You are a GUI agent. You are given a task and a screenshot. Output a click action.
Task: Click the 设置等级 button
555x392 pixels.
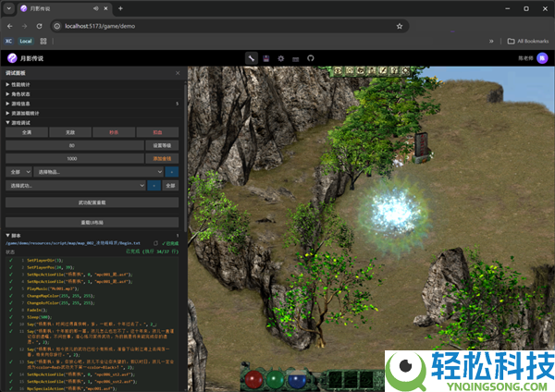click(x=162, y=145)
